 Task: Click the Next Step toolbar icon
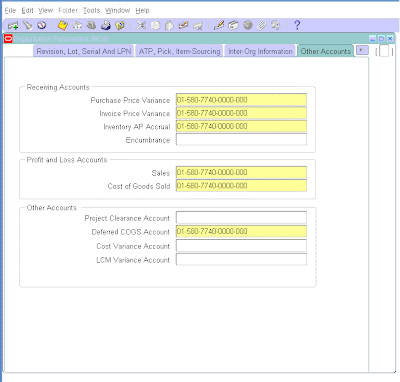click(x=77, y=25)
